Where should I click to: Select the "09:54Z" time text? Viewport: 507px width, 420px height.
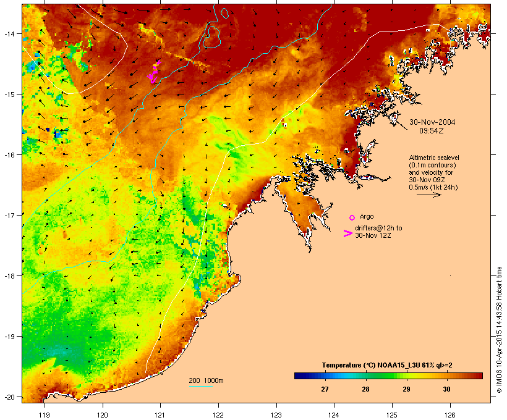coord(432,131)
